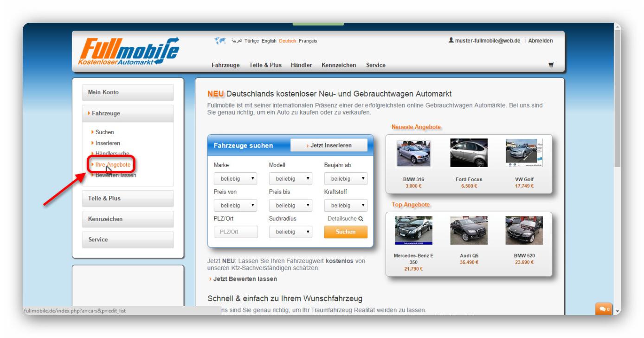
Task: Click the Detailsuche magnifier link
Action: click(x=345, y=218)
